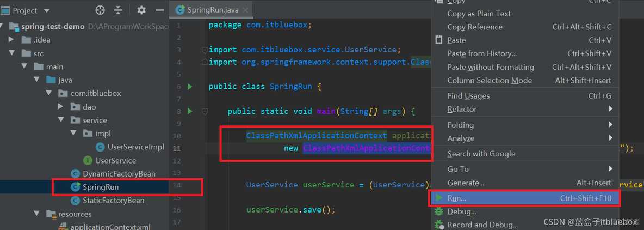The height and width of the screenshot is (230, 644).
Task: Expand the dao package folder
Action: pyautogui.click(x=60, y=107)
